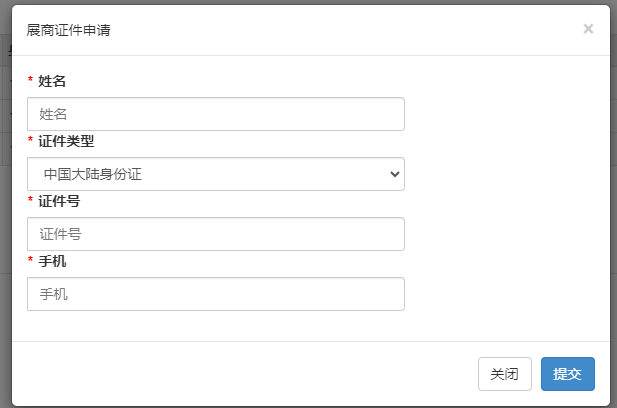The image size is (617, 408).
Task: Click the dimmed backdrop outside the dialog
Action: point(4,250)
